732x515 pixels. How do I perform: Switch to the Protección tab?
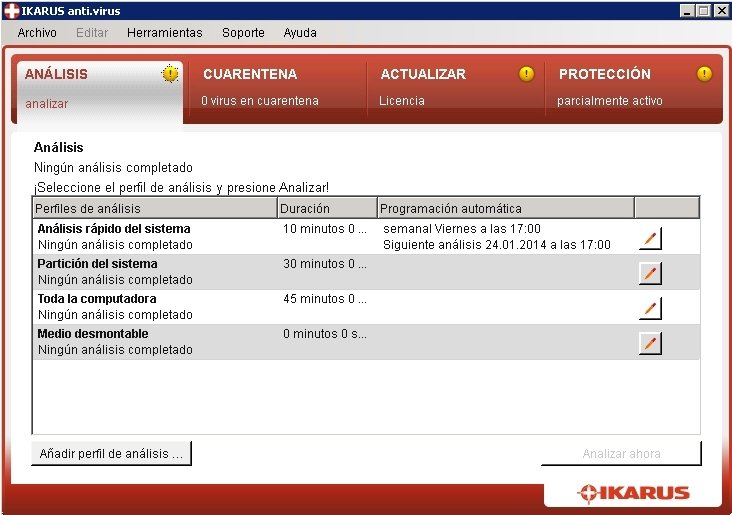click(x=633, y=87)
